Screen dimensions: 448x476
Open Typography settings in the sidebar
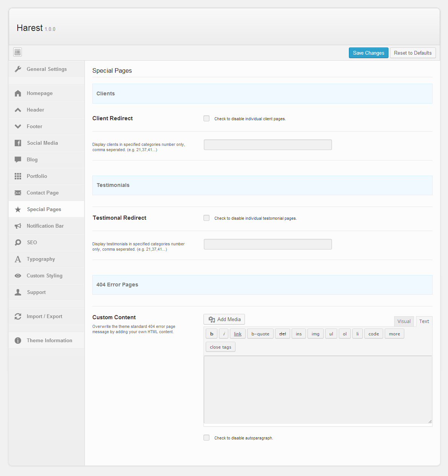(x=41, y=259)
